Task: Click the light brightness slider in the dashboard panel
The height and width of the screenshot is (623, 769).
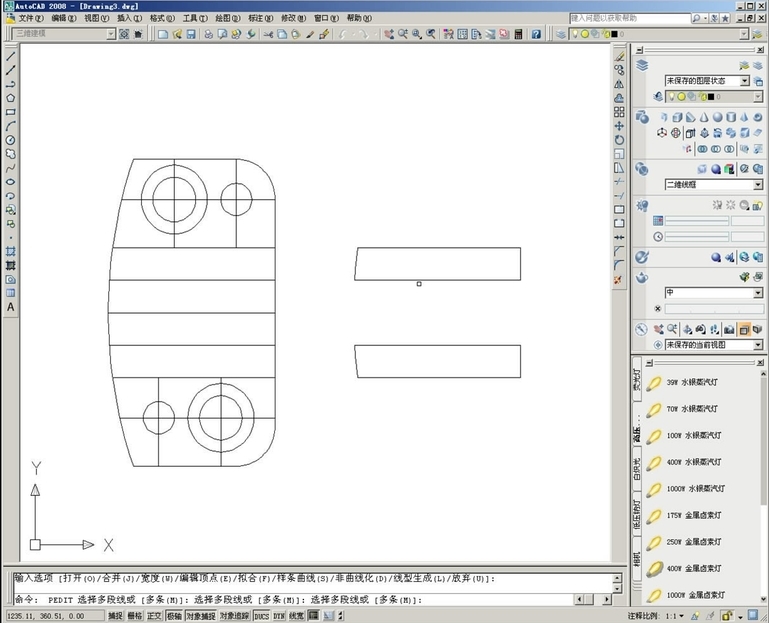Action: tap(697, 220)
